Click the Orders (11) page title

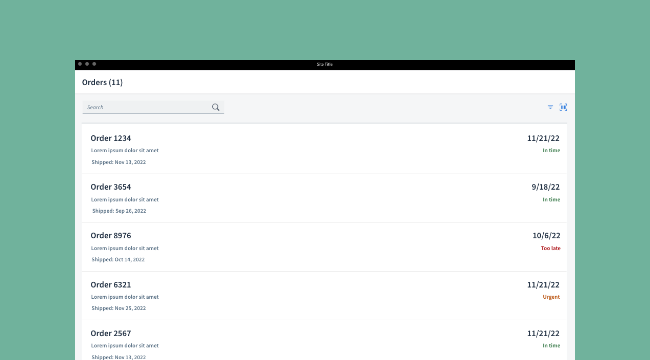click(x=102, y=82)
